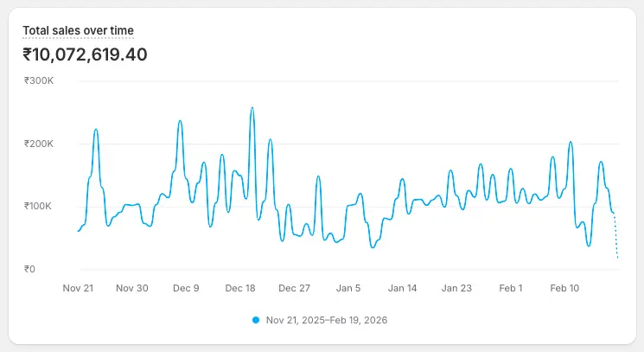This screenshot has width=644, height=352.
Task: Click the "Total sales over time" title
Action: tap(78, 31)
